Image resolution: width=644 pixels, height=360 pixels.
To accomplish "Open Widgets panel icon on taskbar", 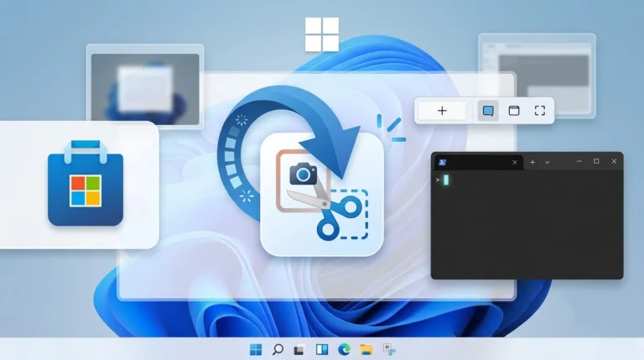I will pos(322,350).
